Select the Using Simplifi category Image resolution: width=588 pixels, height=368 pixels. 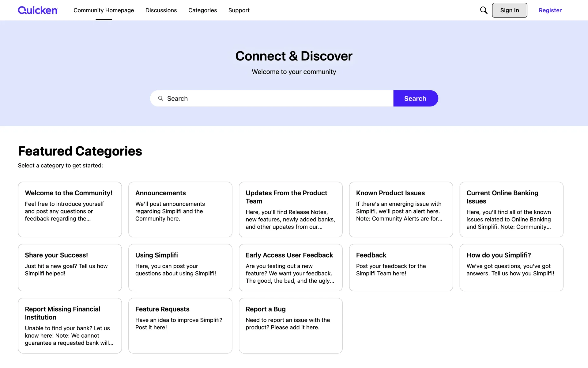point(180,267)
